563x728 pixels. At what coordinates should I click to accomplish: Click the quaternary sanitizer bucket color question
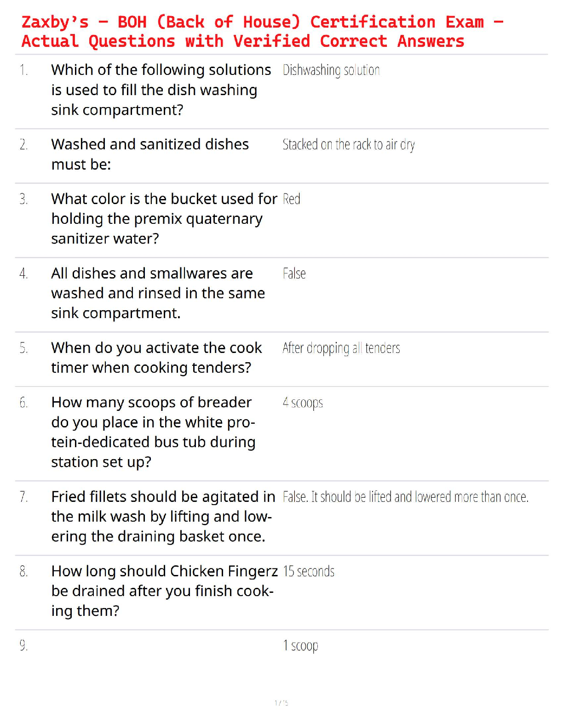coord(164,219)
